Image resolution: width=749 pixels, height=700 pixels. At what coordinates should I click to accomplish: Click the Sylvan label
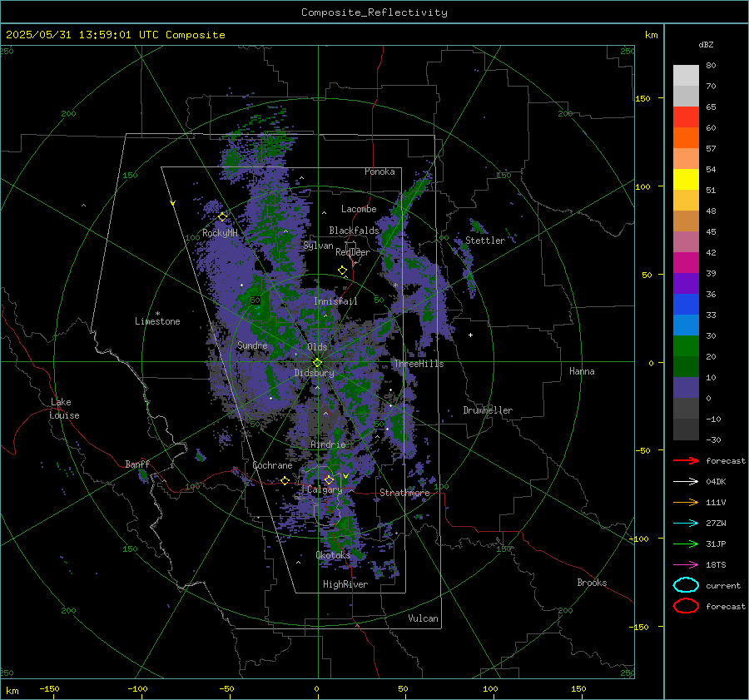[318, 246]
